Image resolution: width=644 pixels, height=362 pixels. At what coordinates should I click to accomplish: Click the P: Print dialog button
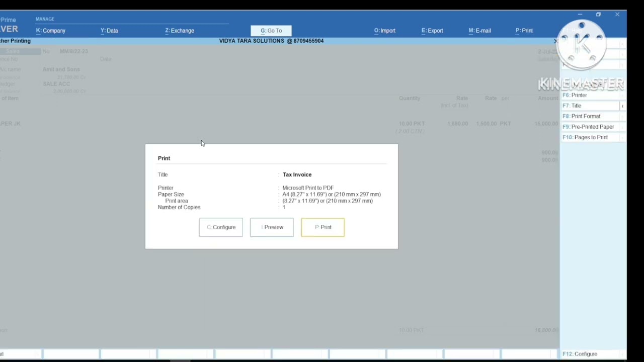[x=323, y=227]
